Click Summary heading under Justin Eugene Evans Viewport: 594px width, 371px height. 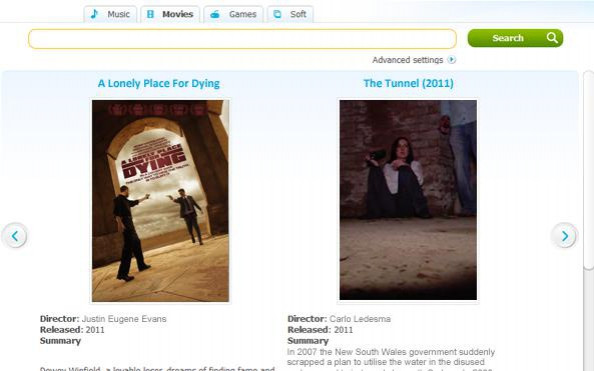point(60,341)
